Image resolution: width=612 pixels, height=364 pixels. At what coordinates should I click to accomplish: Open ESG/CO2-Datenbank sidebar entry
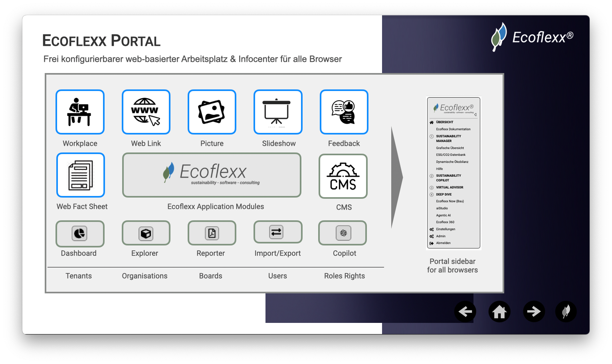click(451, 155)
